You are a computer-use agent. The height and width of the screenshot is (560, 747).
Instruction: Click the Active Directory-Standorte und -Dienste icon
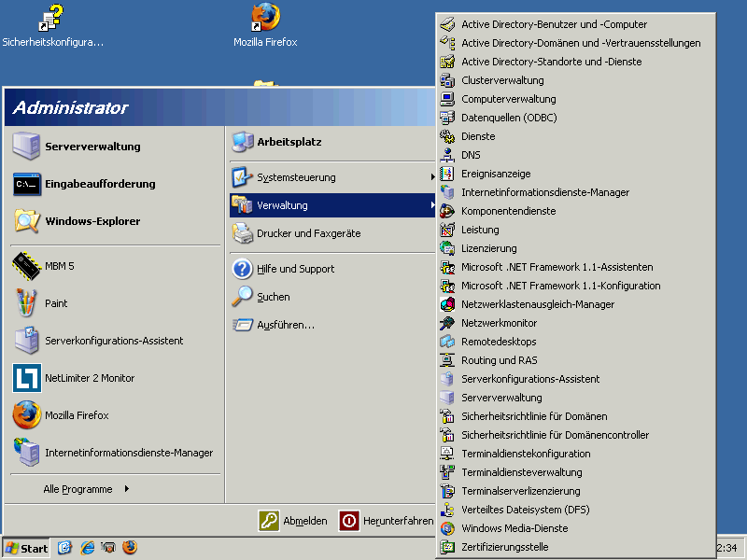[447, 62]
